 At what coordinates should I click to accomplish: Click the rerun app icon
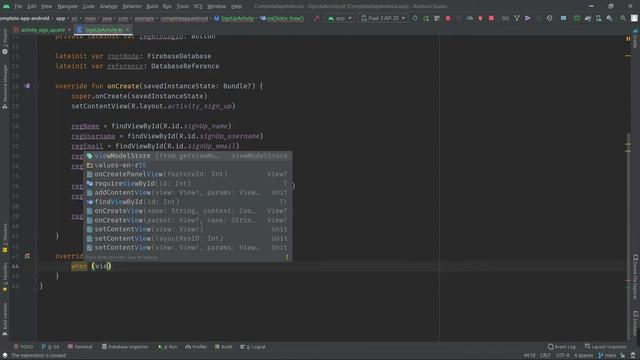[415, 18]
